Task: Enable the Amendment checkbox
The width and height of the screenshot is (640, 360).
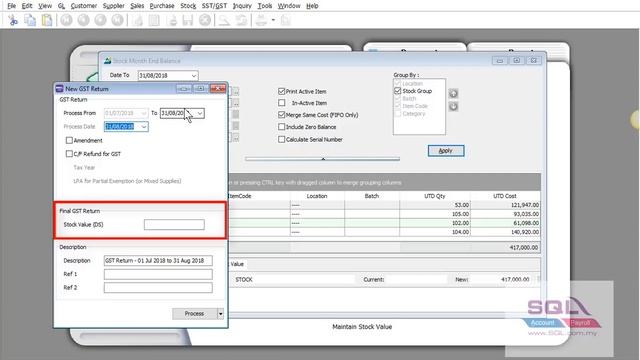Action: click(69, 140)
